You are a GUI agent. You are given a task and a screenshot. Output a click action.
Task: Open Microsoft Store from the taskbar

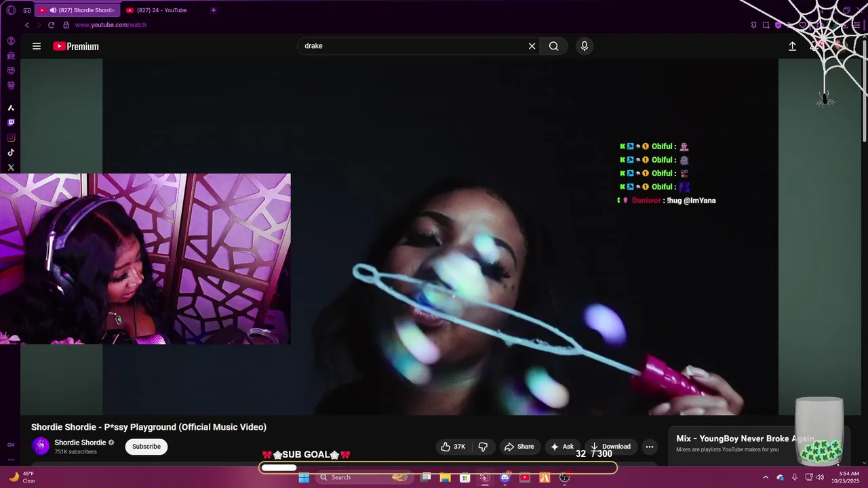tap(465, 478)
